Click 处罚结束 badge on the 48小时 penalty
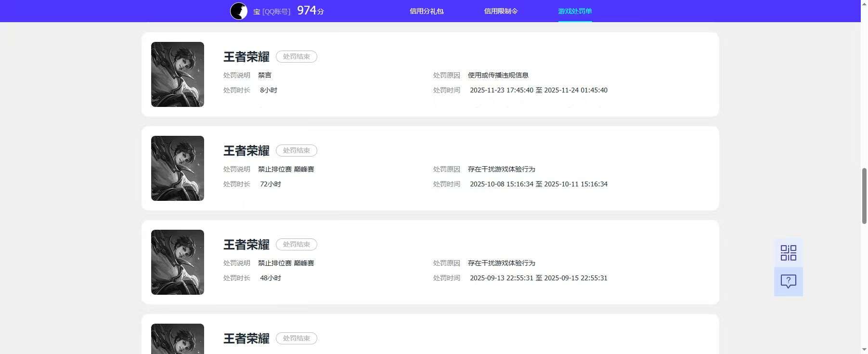 pyautogui.click(x=297, y=244)
